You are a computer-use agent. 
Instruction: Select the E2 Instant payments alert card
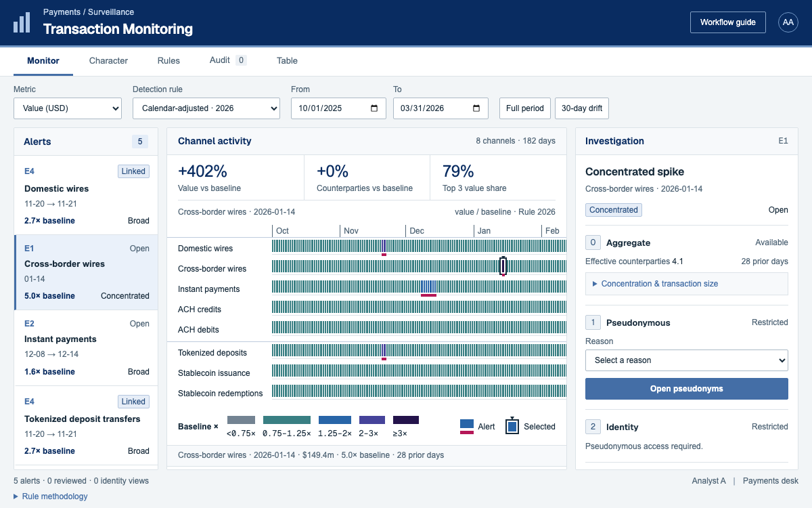pyautogui.click(x=86, y=347)
